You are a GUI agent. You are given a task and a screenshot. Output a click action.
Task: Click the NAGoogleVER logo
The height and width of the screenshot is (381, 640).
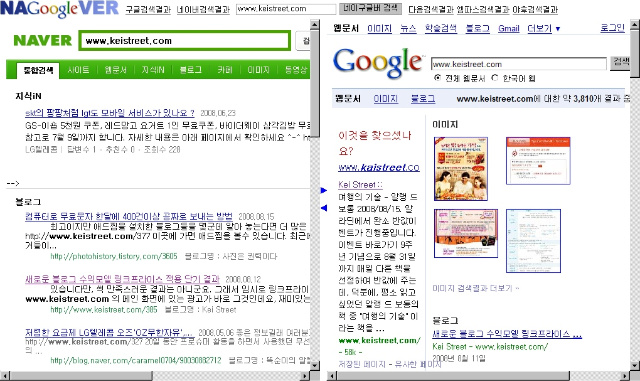tap(60, 9)
